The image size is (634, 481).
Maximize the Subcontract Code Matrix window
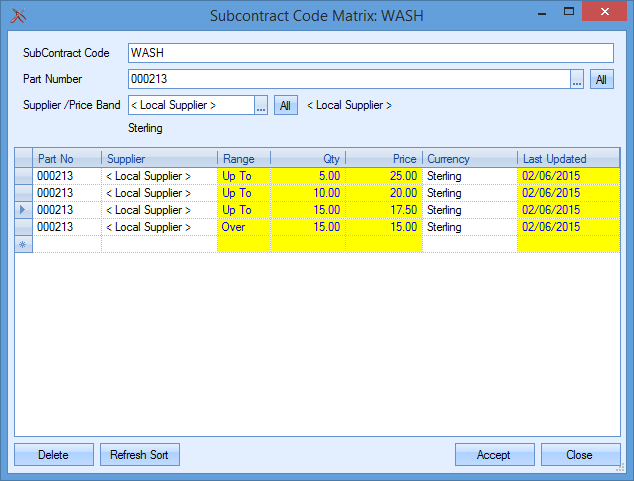coord(569,13)
